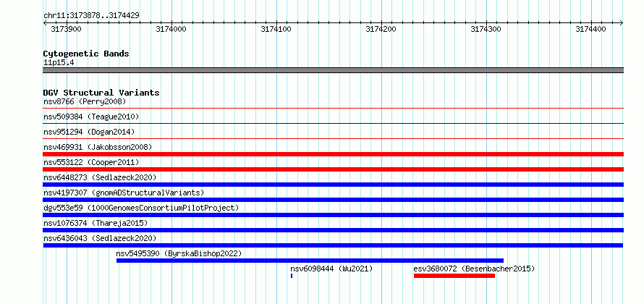Open nsv553122 (Cooper2011) variant label
Viewport: 644px width, 304px height.
pyautogui.click(x=91, y=162)
